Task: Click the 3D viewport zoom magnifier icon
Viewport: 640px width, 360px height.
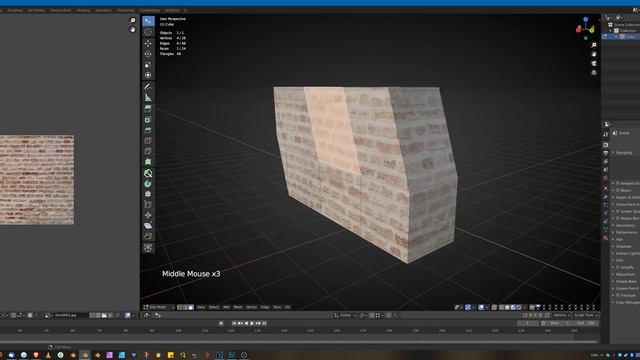Action: pyautogui.click(x=594, y=45)
